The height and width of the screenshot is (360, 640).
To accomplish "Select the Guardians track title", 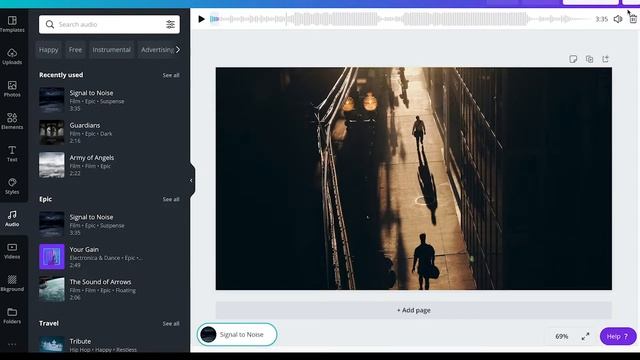I will pyautogui.click(x=84, y=125).
